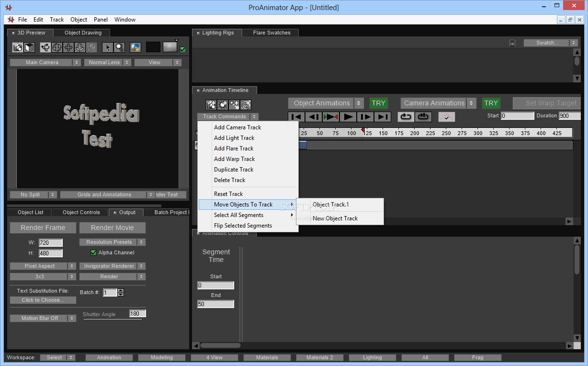Click the camera snapshot icon in 3D Preview

18,47
